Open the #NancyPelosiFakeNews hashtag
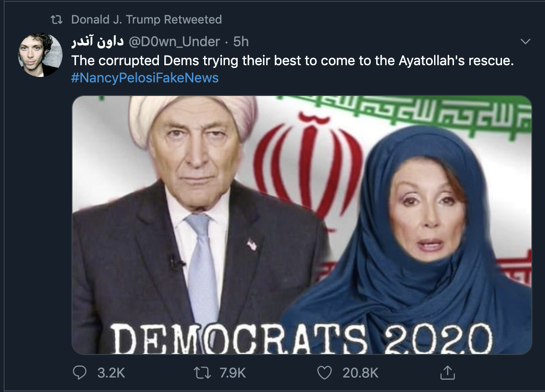 coord(145,78)
